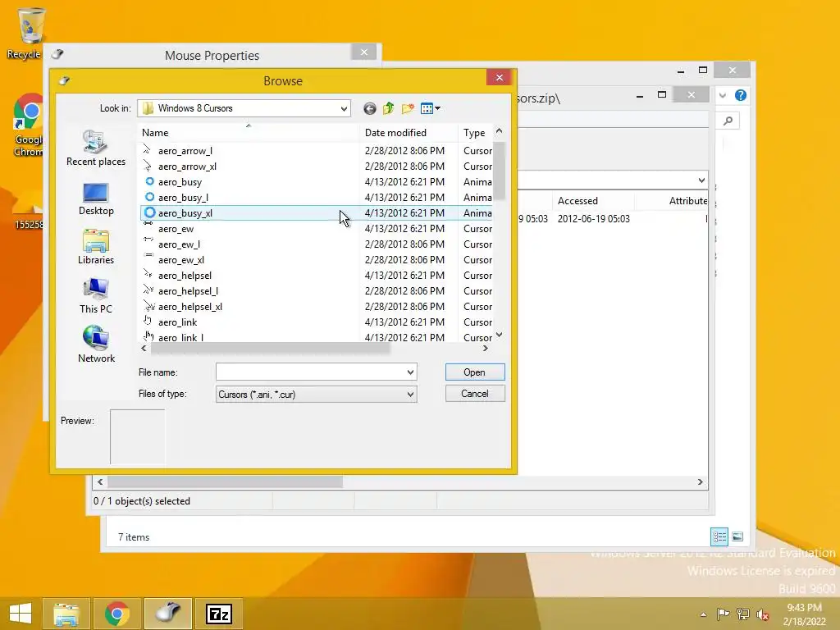Image resolution: width=840 pixels, height=630 pixels.
Task: Go up one folder level in Browse dialog
Action: tap(388, 109)
